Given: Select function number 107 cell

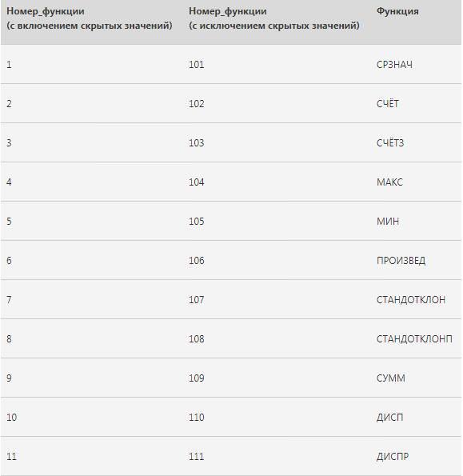Looking at the screenshot, I should 196,300.
